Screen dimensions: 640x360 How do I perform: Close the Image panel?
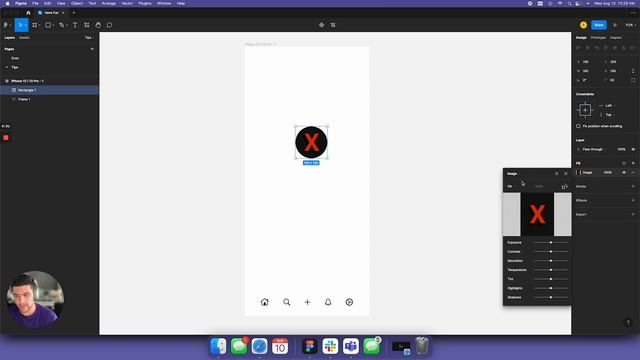click(x=566, y=173)
